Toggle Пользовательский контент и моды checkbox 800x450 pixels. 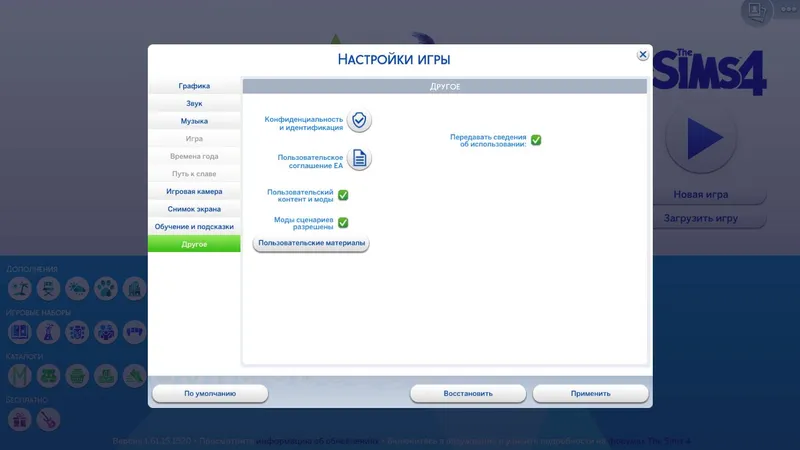(x=343, y=195)
